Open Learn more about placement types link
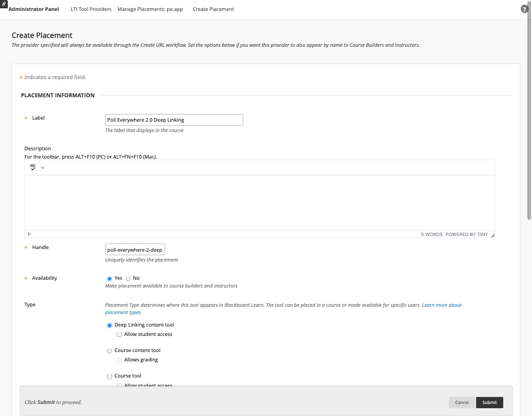Image resolution: width=532 pixels, height=416 pixels. 283,309
